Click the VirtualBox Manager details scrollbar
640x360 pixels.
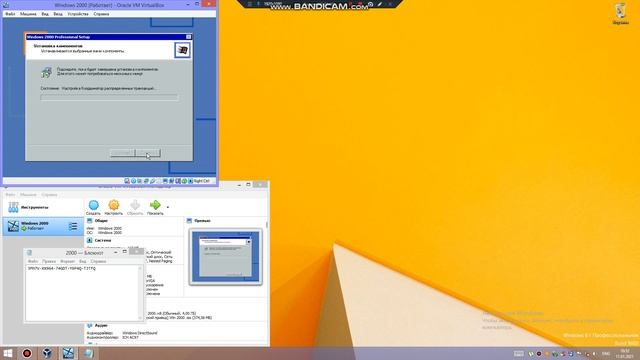(x=267, y=225)
